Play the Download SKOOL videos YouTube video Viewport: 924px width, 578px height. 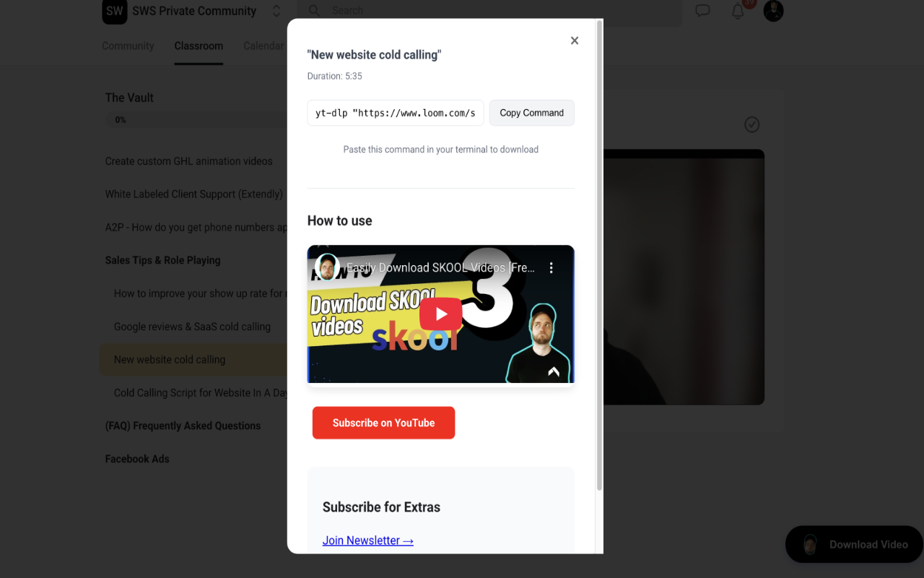[x=440, y=314]
